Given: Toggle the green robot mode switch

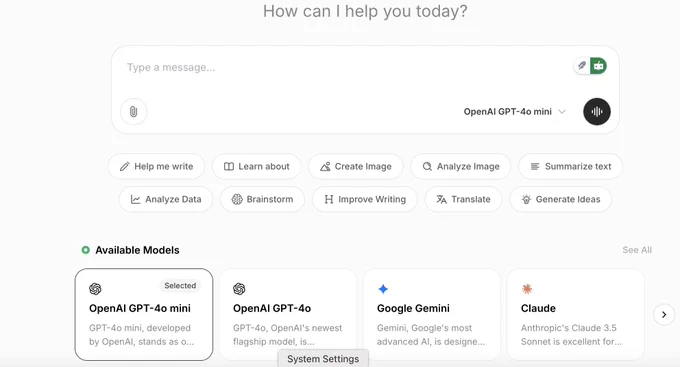Looking at the screenshot, I should (x=598, y=66).
